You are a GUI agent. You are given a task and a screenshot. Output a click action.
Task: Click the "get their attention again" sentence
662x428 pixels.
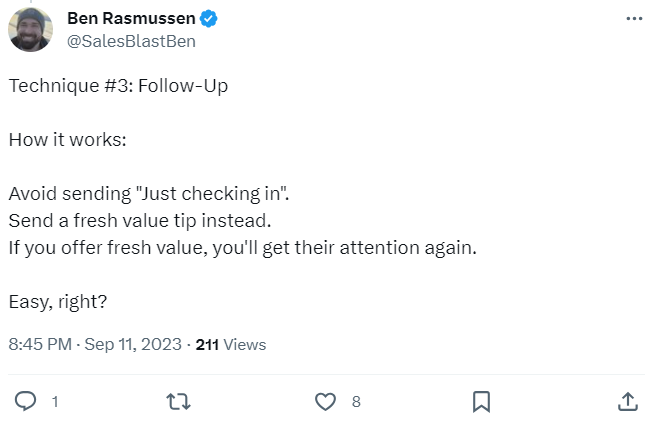click(242, 246)
